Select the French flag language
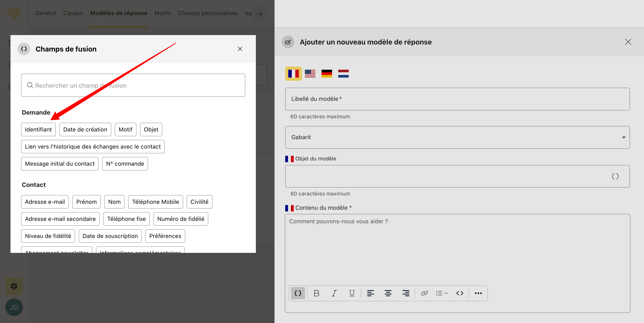Viewport: 644px width, 323px height. click(x=294, y=74)
